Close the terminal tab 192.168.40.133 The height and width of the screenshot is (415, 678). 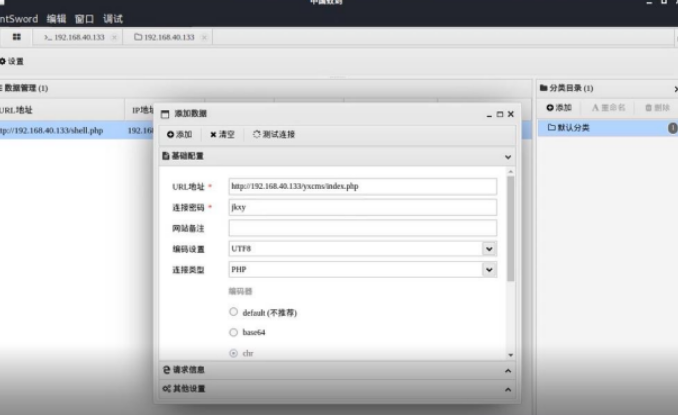(x=114, y=38)
